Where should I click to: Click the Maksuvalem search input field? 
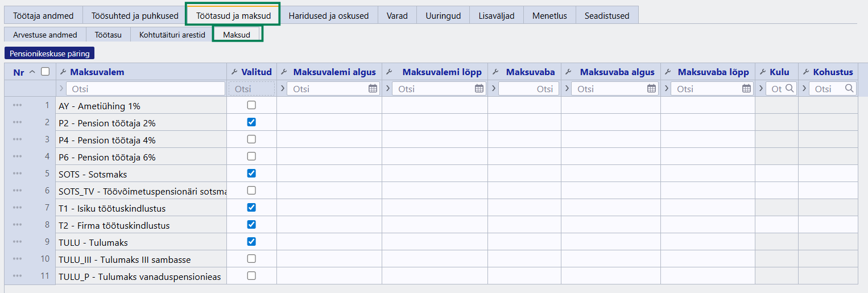145,89
